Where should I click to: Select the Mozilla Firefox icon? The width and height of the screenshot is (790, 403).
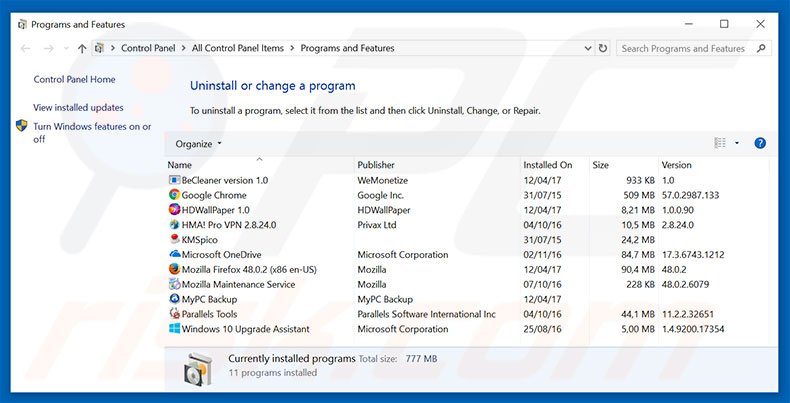tap(174, 270)
